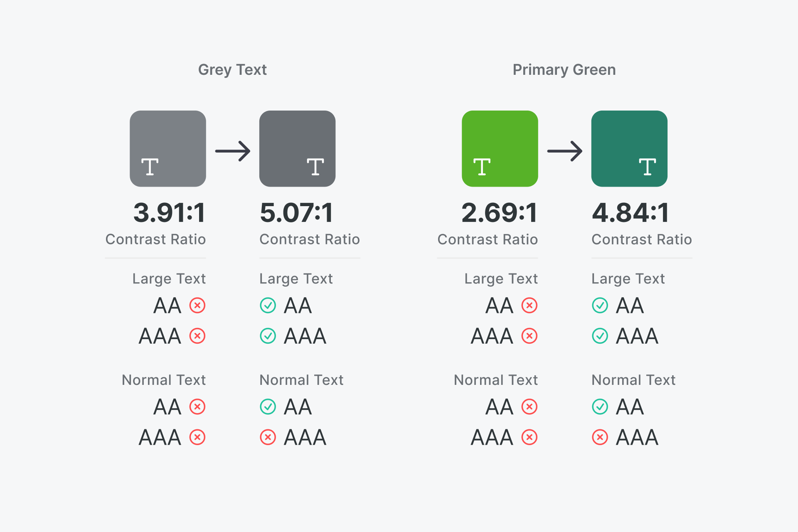The image size is (798, 532).
Task: Click the arrow between the green swatches
Action: click(565, 151)
